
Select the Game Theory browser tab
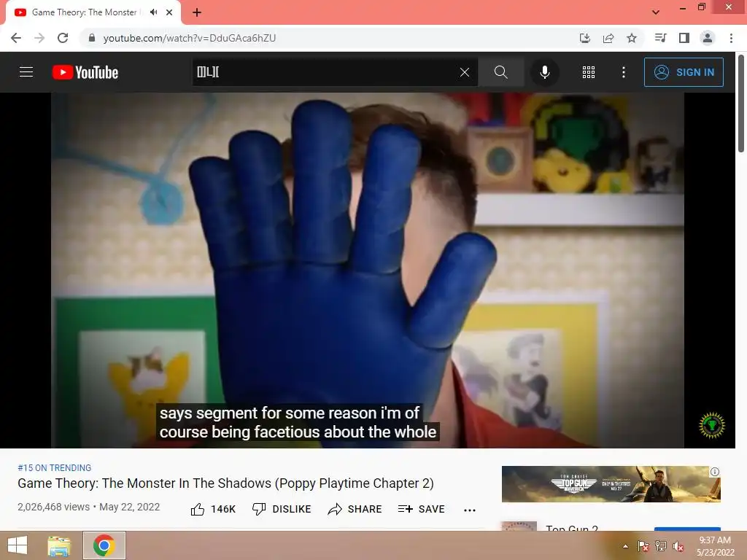[93, 13]
